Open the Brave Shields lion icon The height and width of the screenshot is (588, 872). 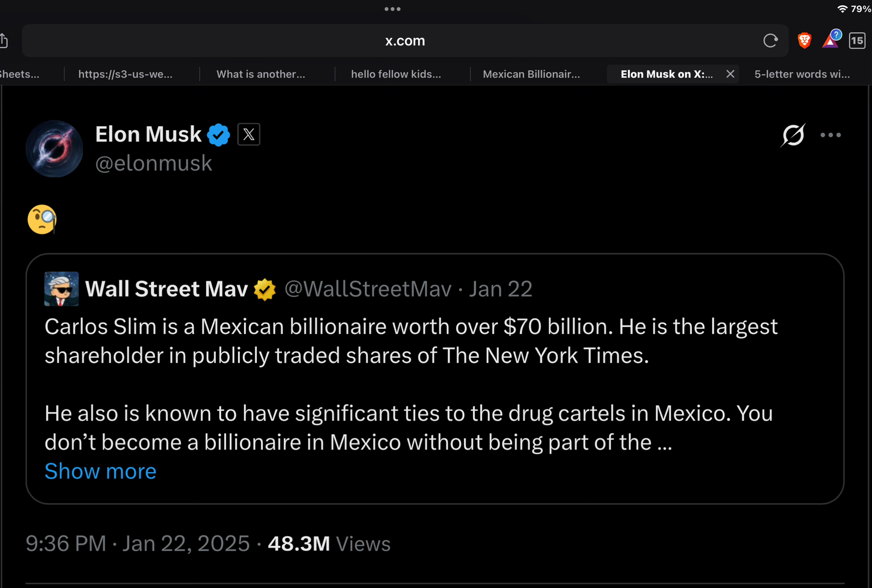804,41
